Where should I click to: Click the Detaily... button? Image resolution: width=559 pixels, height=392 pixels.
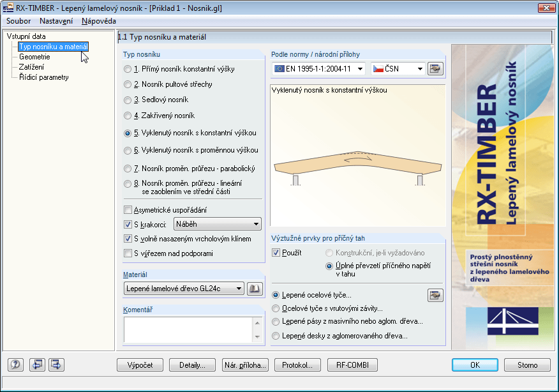(192, 365)
